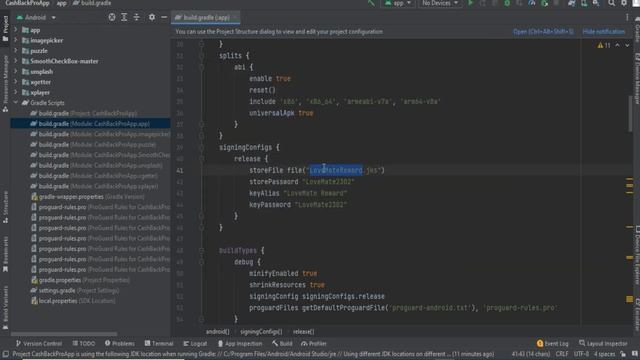
Task: Open Version Control tool window
Action: 39,343
